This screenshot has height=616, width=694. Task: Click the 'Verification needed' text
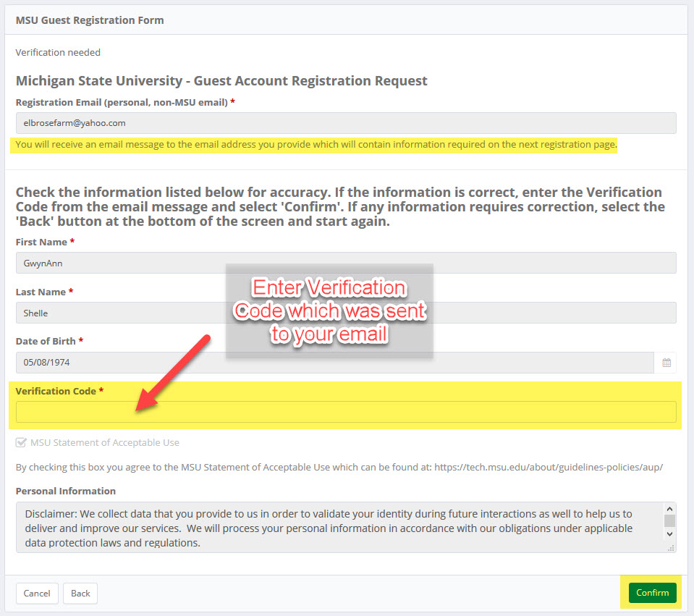[x=58, y=52]
